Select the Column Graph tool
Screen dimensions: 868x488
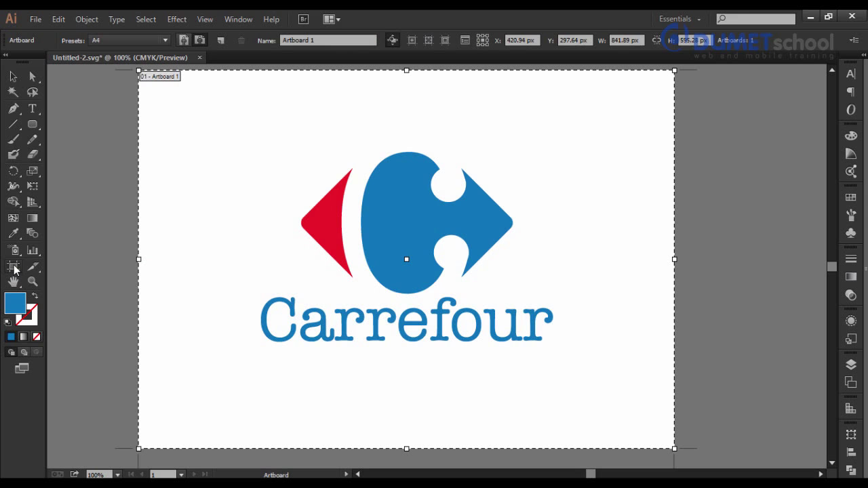pos(32,250)
